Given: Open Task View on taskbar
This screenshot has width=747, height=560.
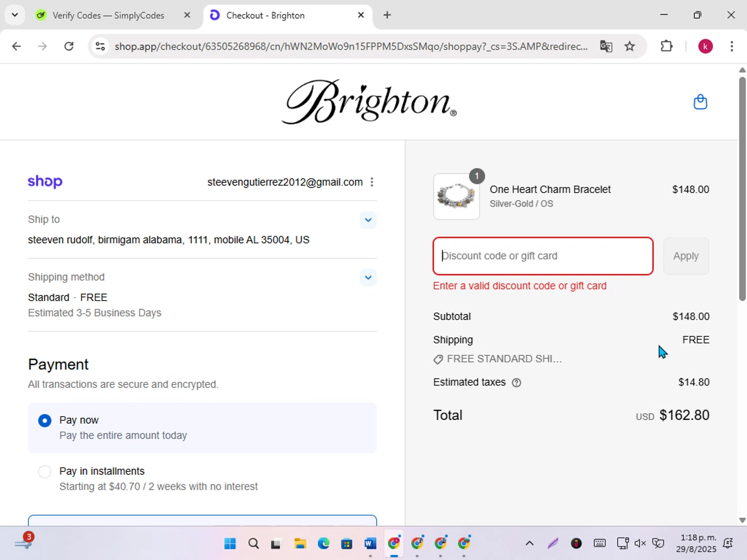Looking at the screenshot, I should click(x=276, y=544).
